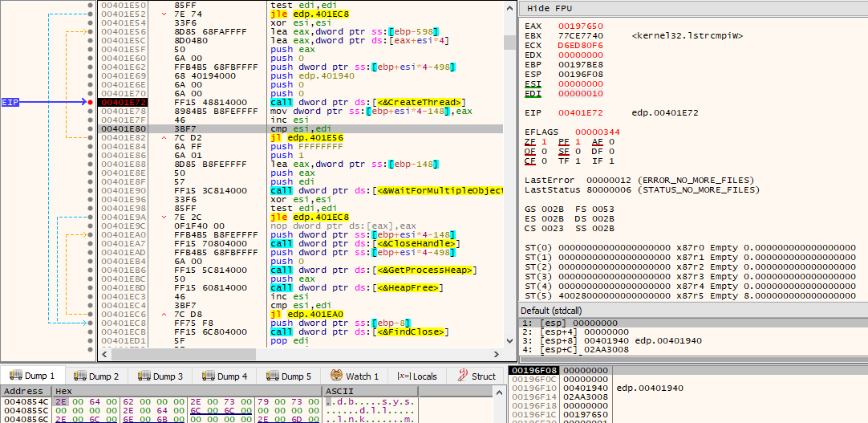Set breakpoint bullet beside 00401E90

pyautogui.click(x=90, y=190)
